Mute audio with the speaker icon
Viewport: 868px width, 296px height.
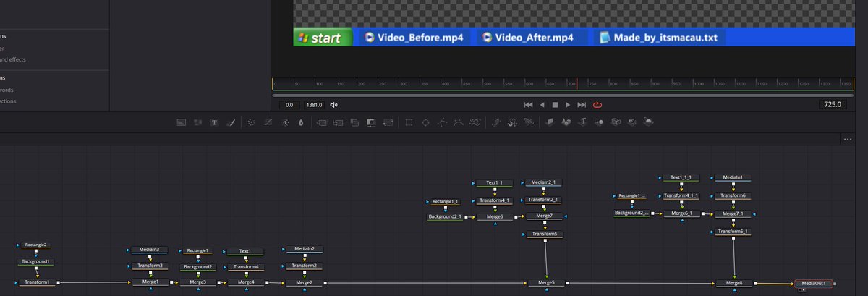(x=334, y=105)
